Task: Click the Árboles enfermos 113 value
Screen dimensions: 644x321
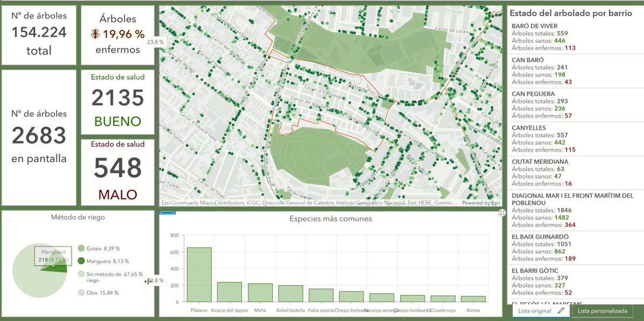Action: coord(570,48)
